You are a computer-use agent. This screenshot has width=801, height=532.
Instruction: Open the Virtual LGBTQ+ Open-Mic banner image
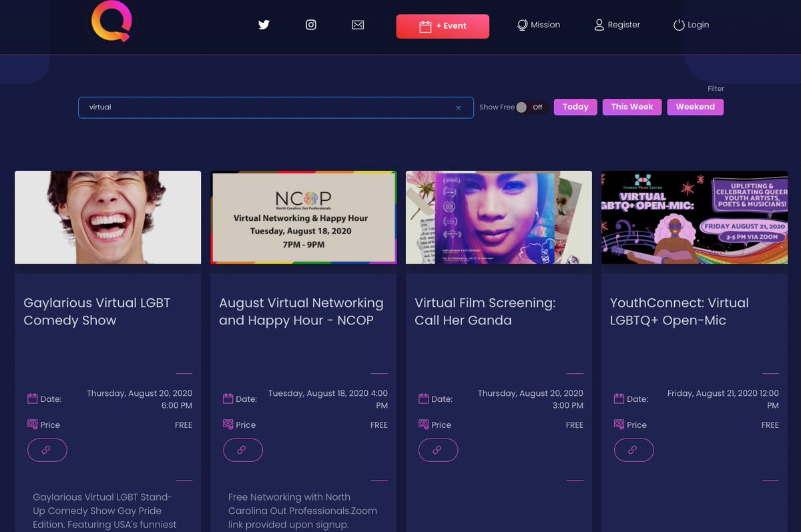(x=694, y=218)
